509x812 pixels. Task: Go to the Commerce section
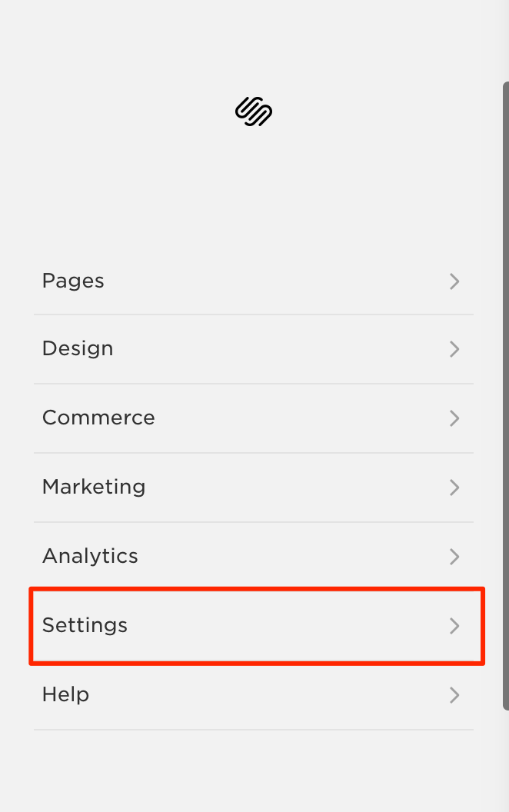pyautogui.click(x=254, y=418)
